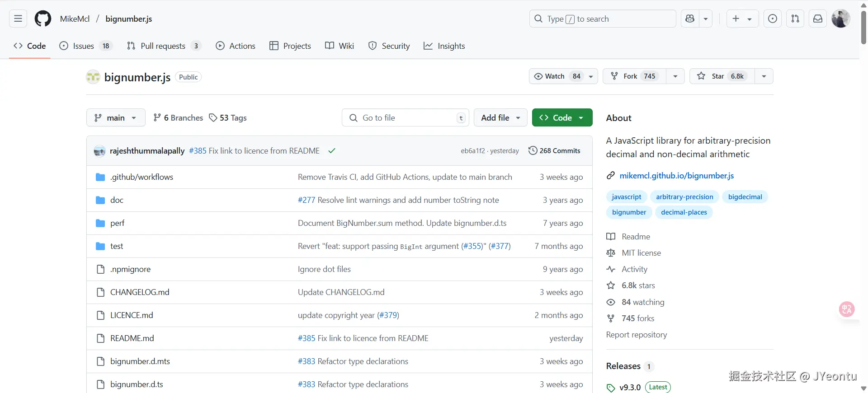Click the green commit status checkmark

[x=332, y=151]
